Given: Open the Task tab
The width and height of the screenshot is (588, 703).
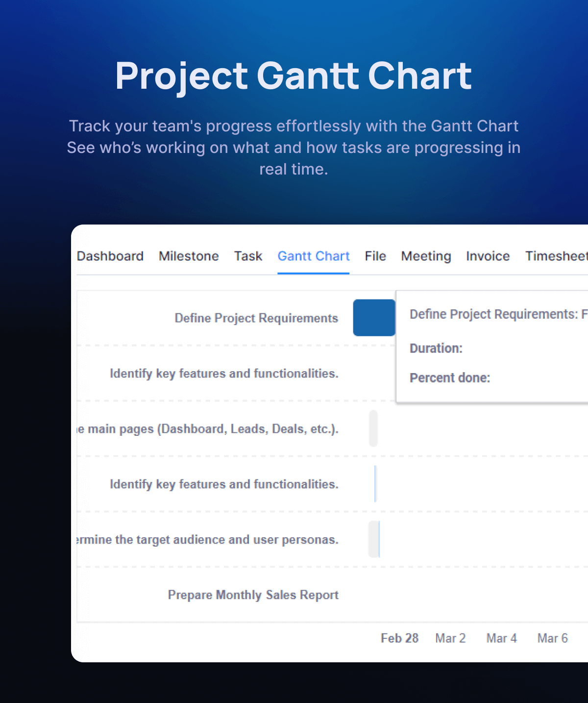Looking at the screenshot, I should [248, 256].
